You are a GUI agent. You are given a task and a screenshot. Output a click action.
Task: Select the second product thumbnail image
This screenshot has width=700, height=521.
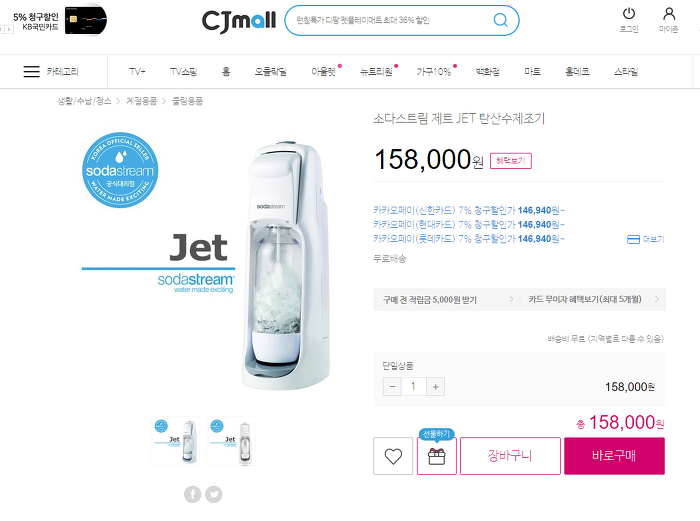coord(231,441)
